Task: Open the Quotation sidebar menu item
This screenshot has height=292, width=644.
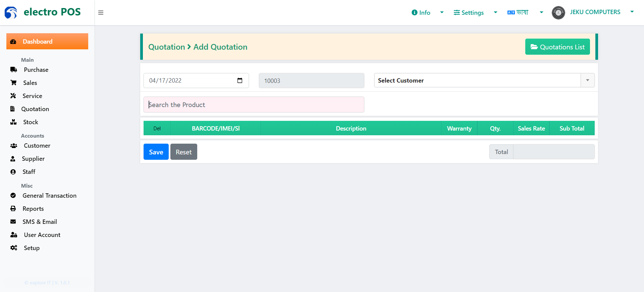Action: tap(35, 109)
